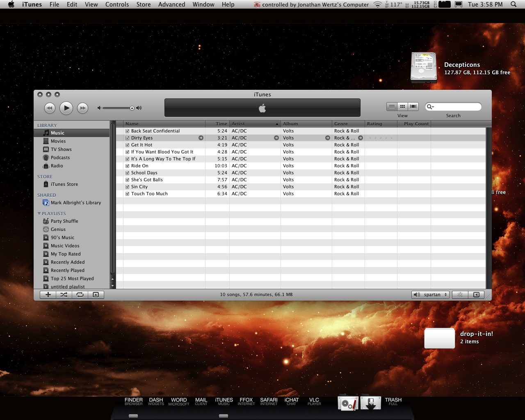Select the Touch Too Much song
This screenshot has height=420, width=525.
[x=301, y=194]
